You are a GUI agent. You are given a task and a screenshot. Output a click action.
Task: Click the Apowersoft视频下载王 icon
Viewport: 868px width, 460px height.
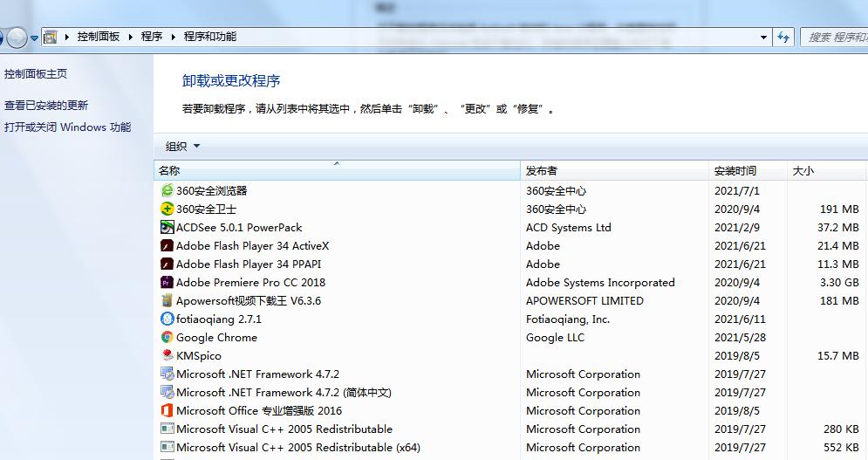click(x=167, y=300)
